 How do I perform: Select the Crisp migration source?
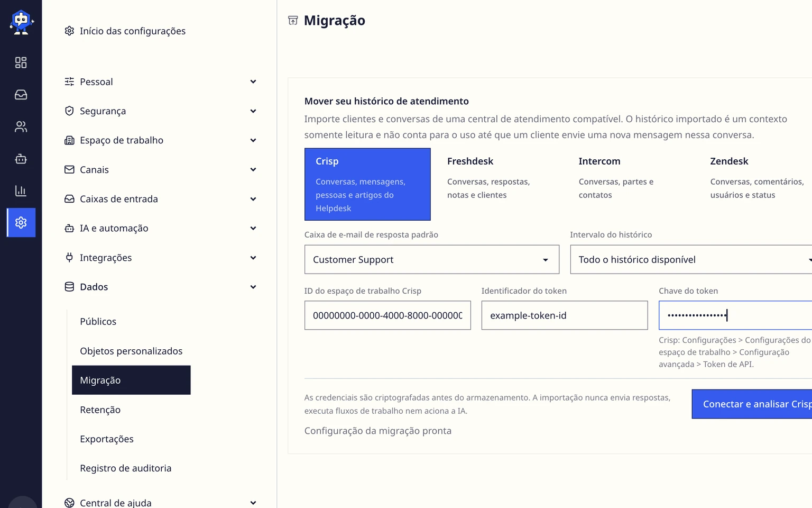coord(367,184)
